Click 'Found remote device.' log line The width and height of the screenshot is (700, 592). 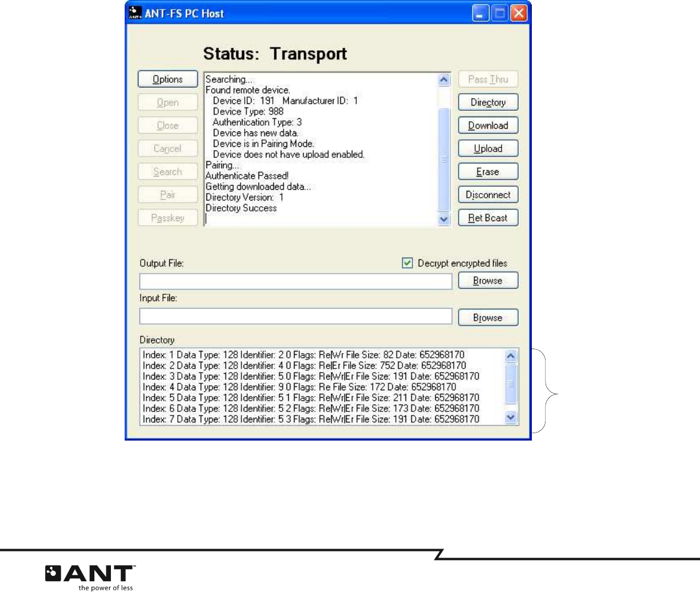(x=248, y=90)
